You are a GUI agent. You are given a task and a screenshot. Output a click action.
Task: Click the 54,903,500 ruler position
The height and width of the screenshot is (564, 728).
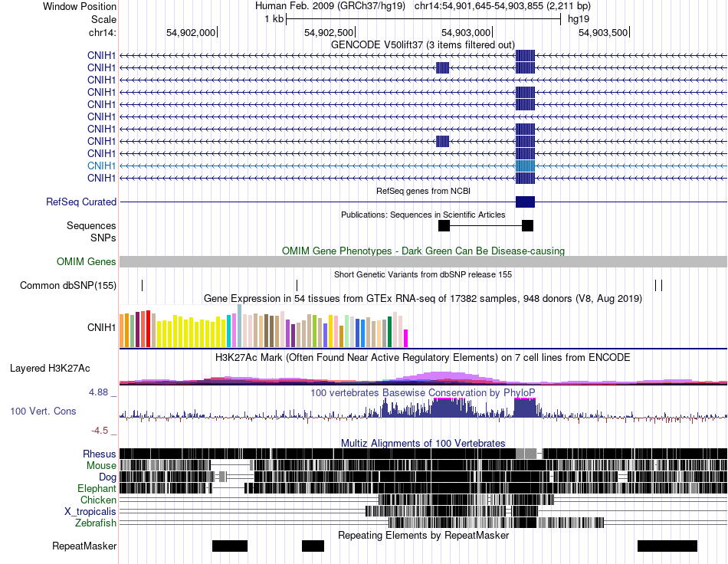coord(603,32)
